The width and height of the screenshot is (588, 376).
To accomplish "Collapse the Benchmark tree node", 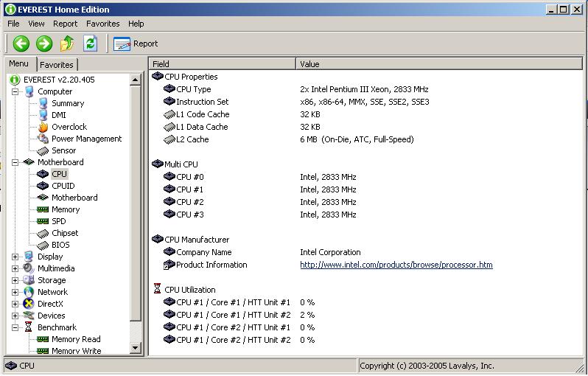I will [15, 327].
